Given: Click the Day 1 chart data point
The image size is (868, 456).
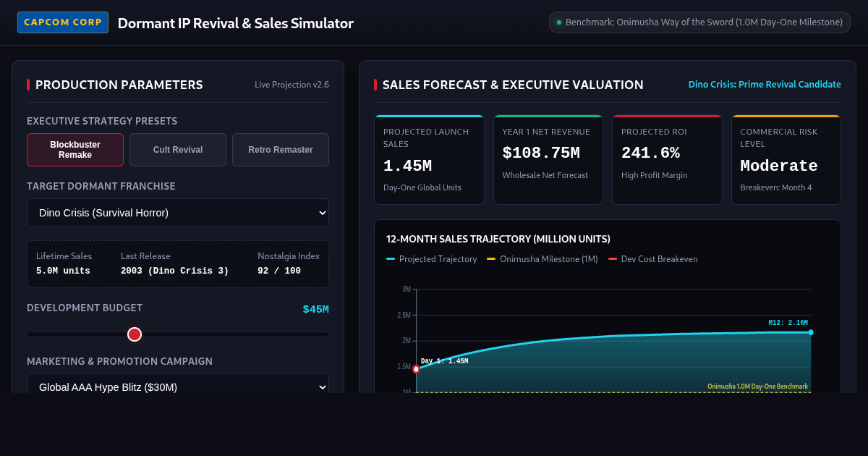Looking at the screenshot, I should click(416, 369).
